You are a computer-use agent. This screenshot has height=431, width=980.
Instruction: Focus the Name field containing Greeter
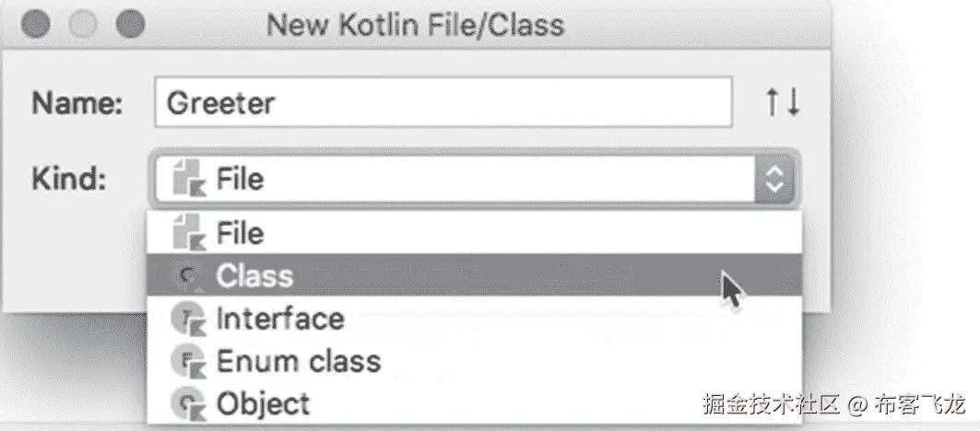(x=443, y=102)
